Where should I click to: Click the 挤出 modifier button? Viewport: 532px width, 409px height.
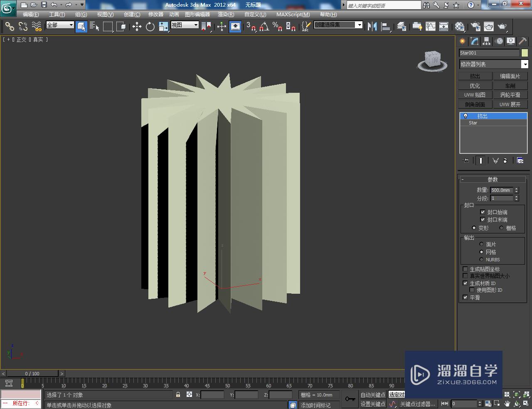click(x=475, y=76)
